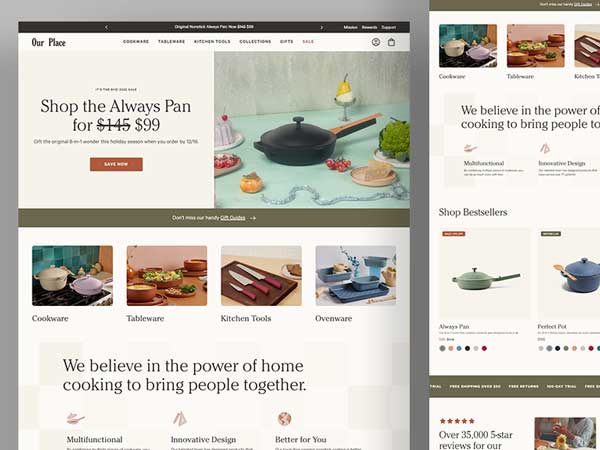The image size is (600, 450).
Task: Select the black color swatch for Always Pan
Action: pyautogui.click(x=467, y=348)
